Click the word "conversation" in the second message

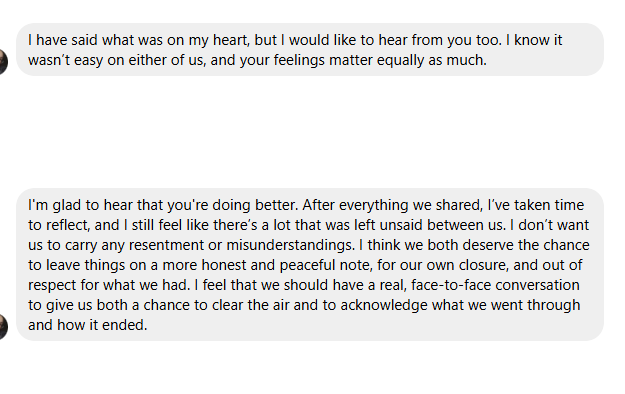point(537,285)
